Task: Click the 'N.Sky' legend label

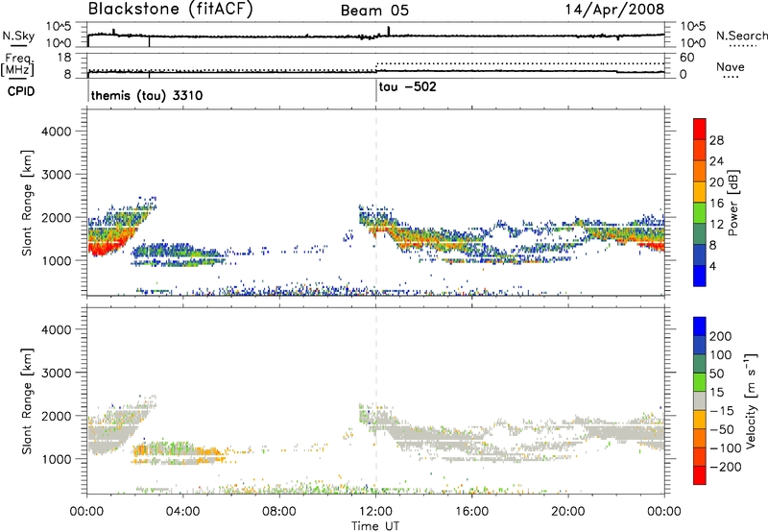Action: click(18, 36)
